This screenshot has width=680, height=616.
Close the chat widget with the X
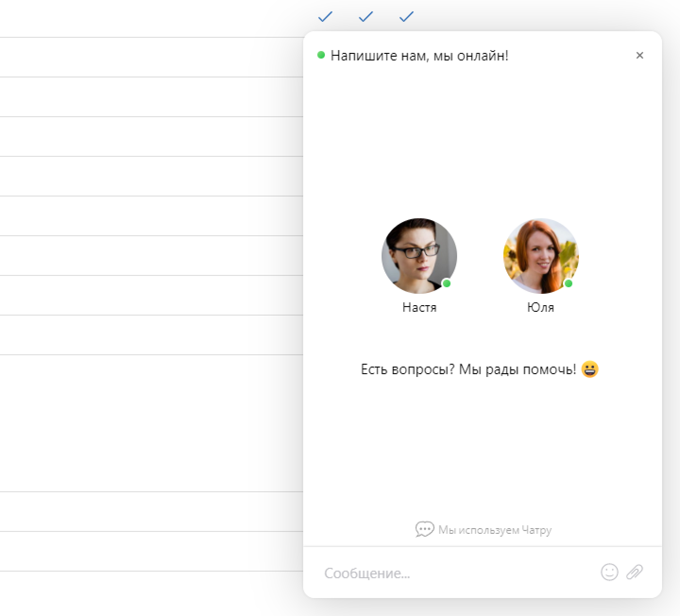point(639,55)
